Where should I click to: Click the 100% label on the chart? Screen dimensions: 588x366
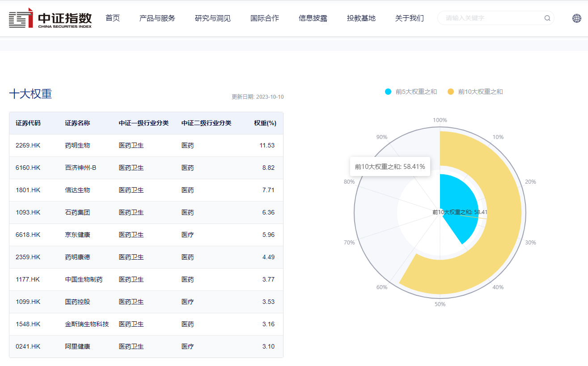click(440, 120)
